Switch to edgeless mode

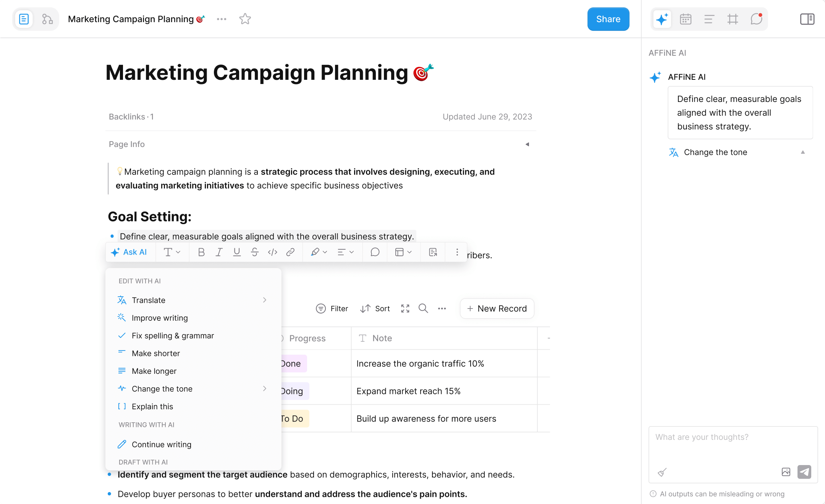click(x=47, y=19)
